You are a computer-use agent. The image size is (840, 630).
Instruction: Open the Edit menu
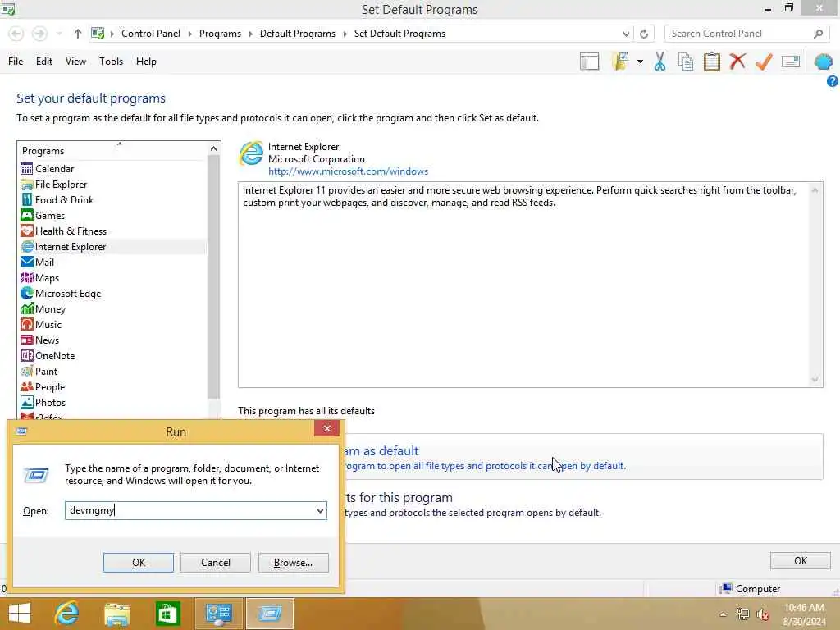coord(44,62)
